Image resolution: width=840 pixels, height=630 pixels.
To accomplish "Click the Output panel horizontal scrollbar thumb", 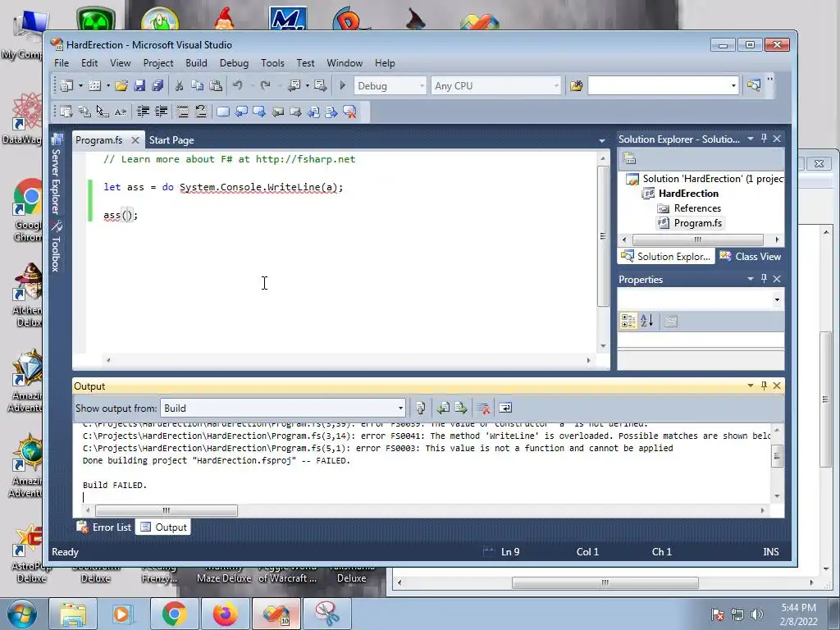I will [x=166, y=510].
